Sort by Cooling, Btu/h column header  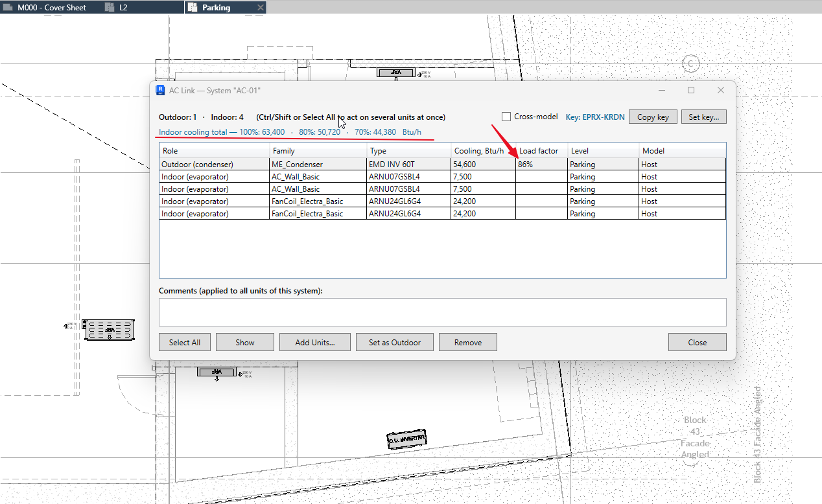click(483, 151)
